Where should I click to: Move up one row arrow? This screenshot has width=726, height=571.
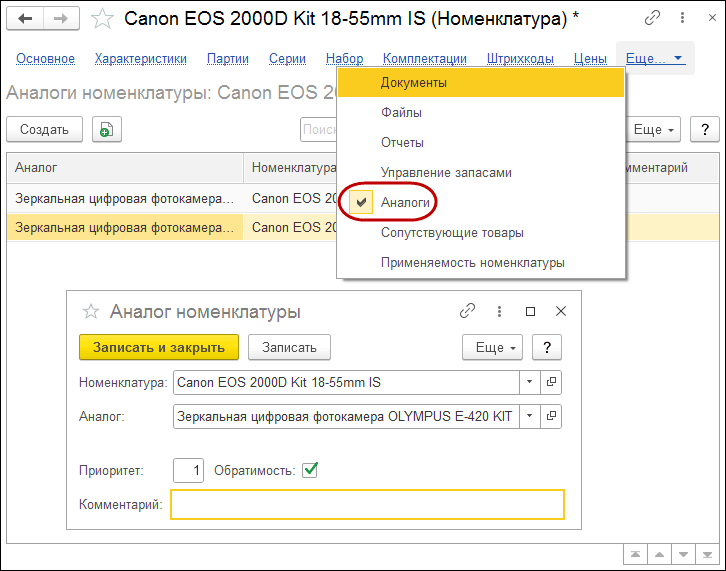pyautogui.click(x=659, y=554)
